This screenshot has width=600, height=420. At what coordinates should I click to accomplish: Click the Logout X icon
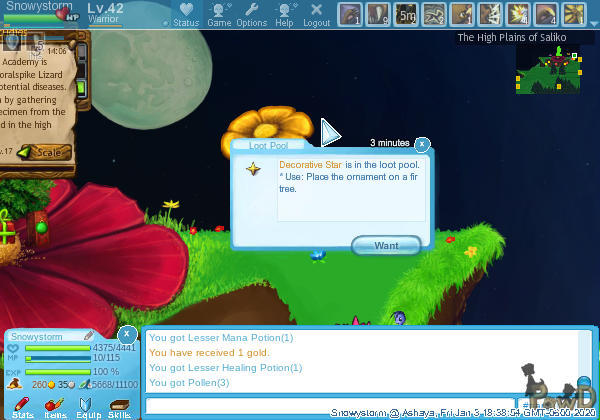pos(316,12)
